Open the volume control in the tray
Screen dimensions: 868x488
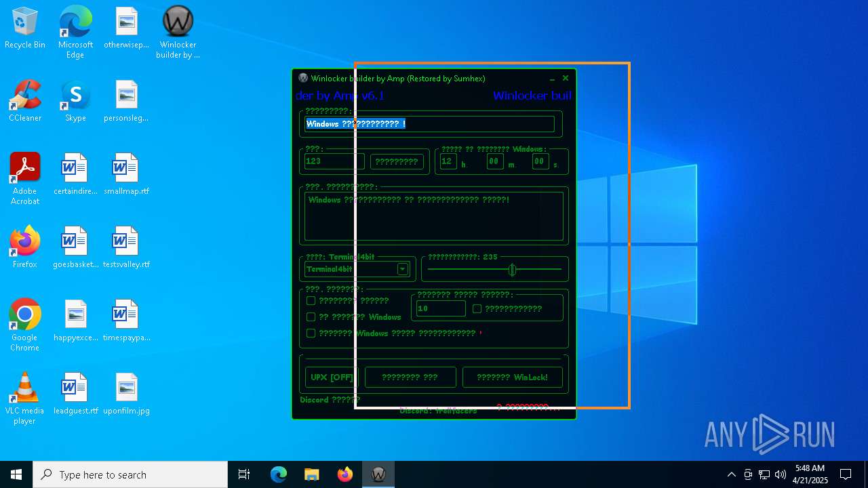(x=781, y=474)
